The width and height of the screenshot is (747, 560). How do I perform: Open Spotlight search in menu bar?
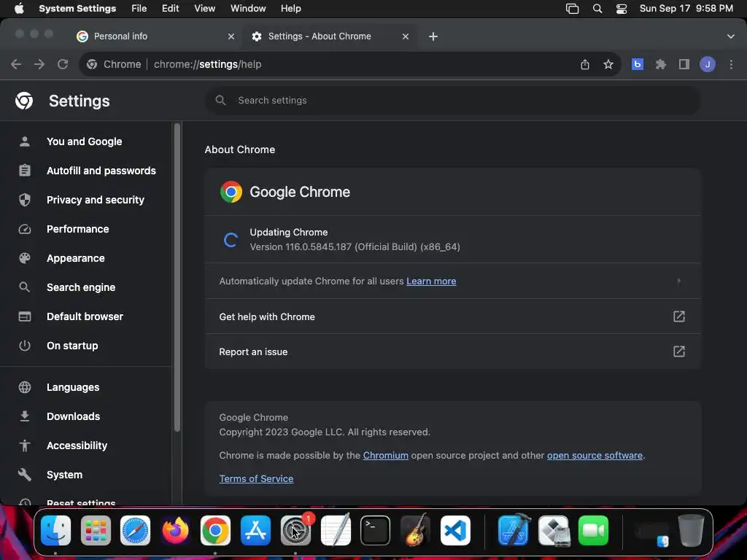597,9
